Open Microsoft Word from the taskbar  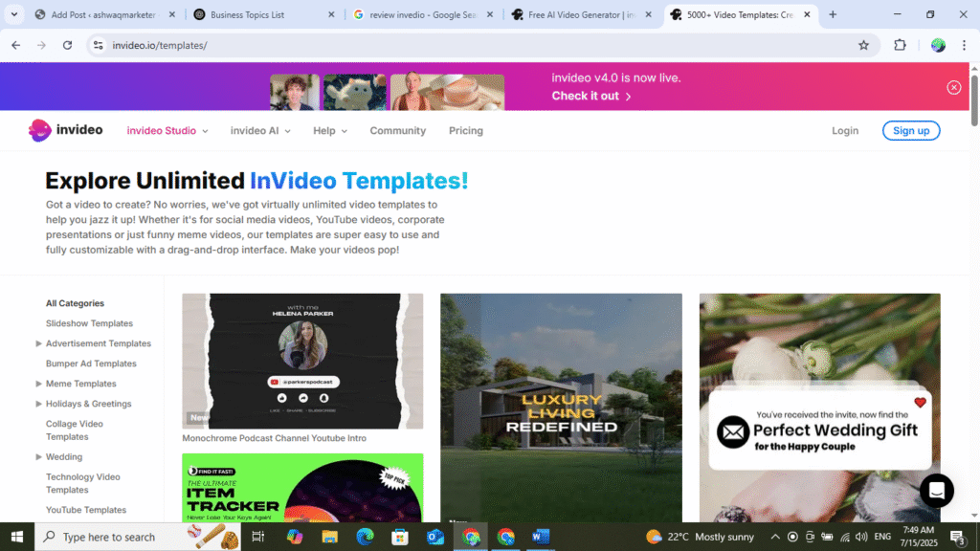click(541, 537)
